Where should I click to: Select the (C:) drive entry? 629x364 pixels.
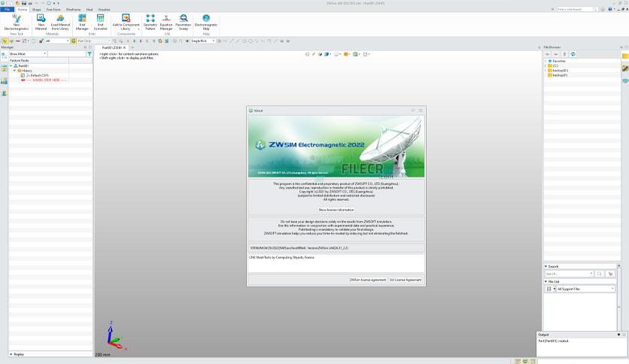point(555,65)
